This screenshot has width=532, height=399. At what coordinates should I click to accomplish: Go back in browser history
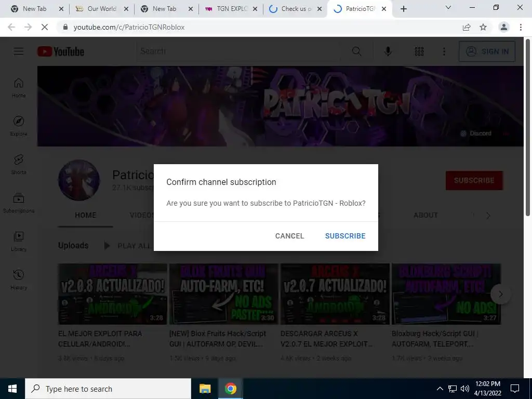pos(11,27)
